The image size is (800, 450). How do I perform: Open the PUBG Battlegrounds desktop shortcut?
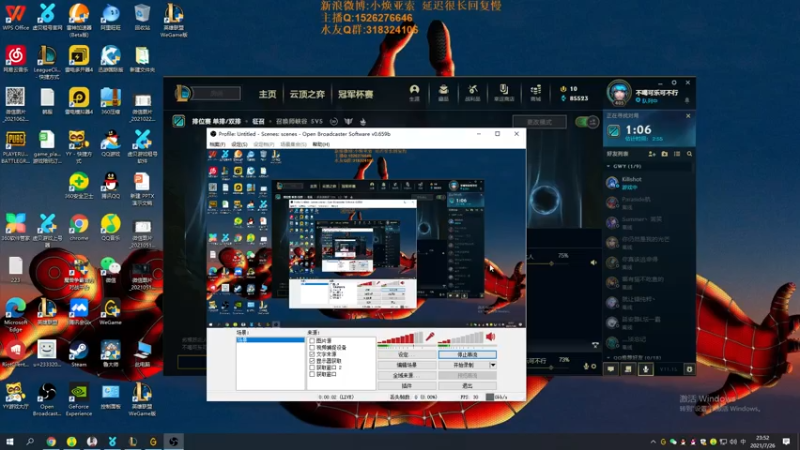click(15, 146)
